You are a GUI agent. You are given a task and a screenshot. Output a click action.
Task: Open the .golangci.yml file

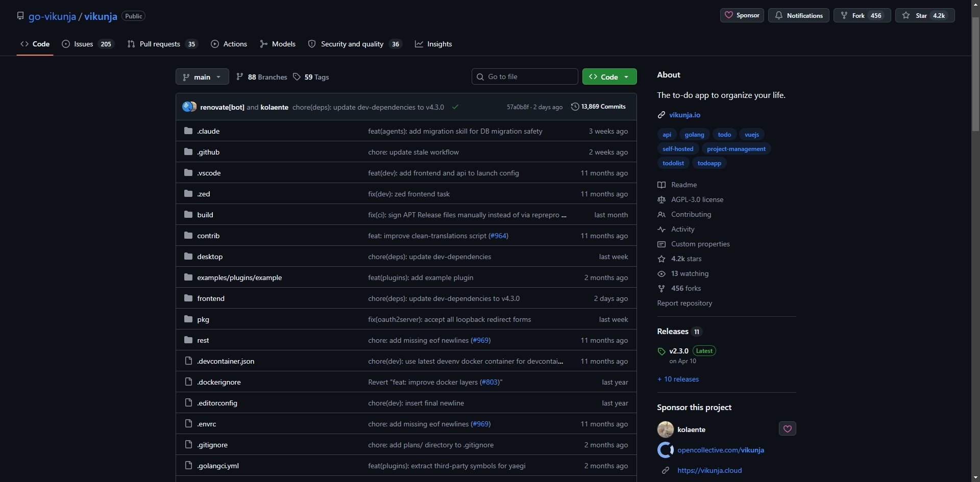(x=218, y=466)
